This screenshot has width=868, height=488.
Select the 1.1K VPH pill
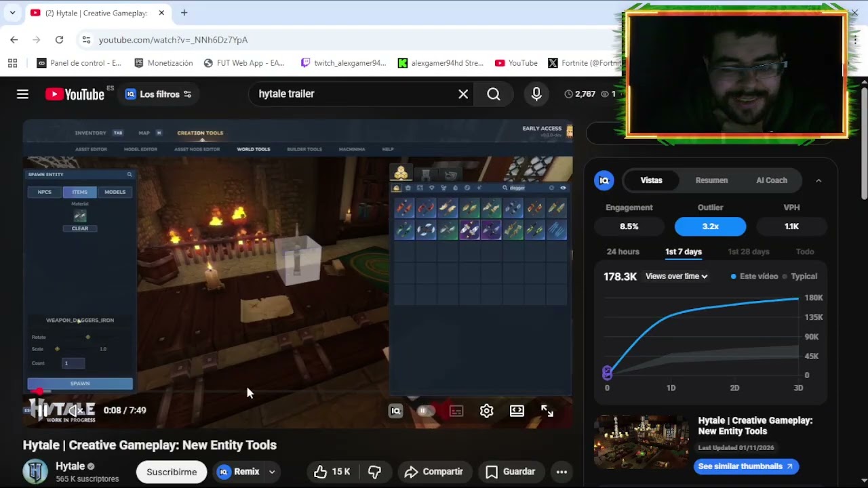click(791, 226)
